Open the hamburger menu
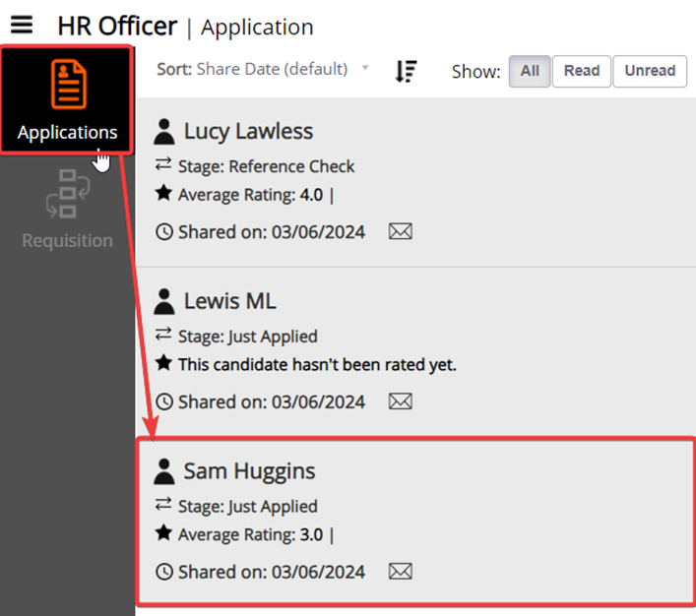 22,25
